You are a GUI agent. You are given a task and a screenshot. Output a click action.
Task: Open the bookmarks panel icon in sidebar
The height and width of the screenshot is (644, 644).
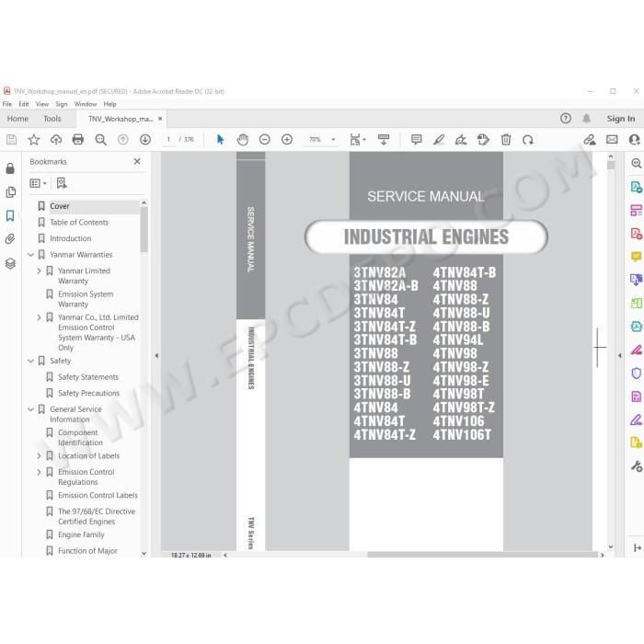(10, 215)
